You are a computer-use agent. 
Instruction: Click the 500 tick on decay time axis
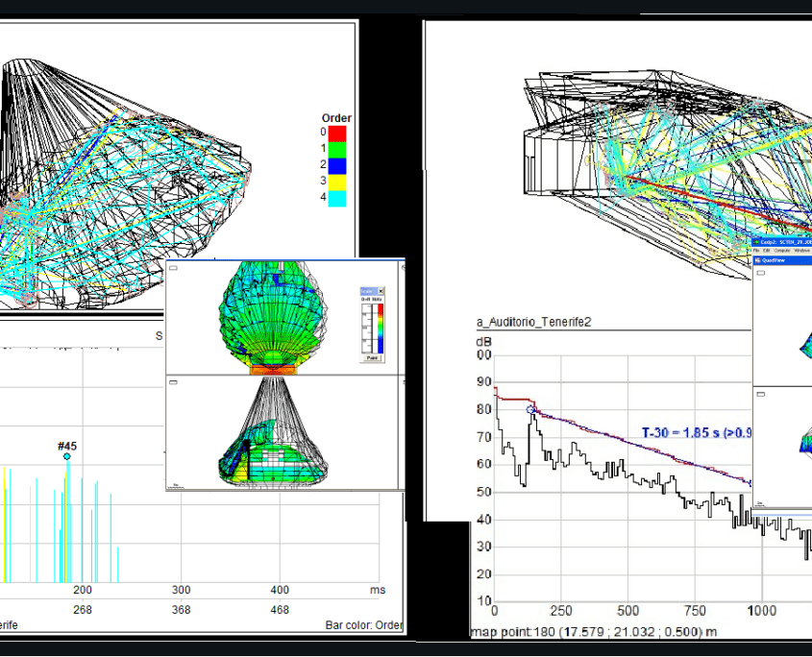click(x=628, y=612)
